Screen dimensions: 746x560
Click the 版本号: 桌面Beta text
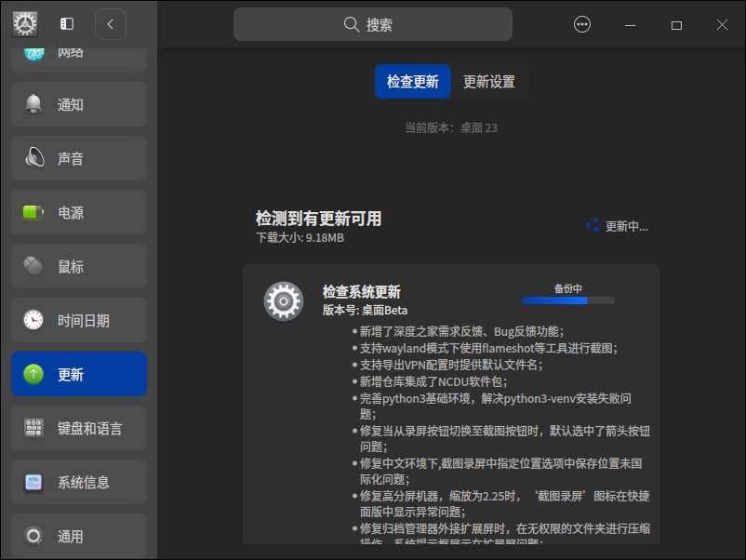(x=365, y=310)
